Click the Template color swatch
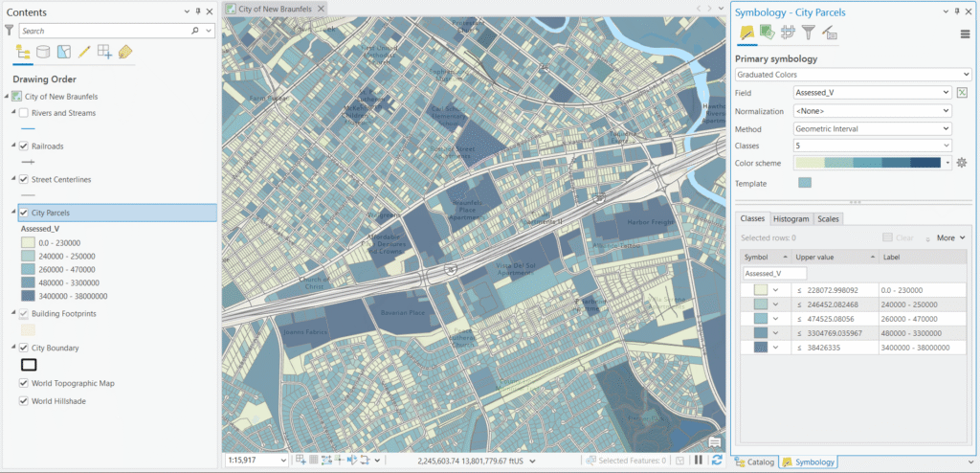Viewport: 980px width, 473px height. coord(805,183)
